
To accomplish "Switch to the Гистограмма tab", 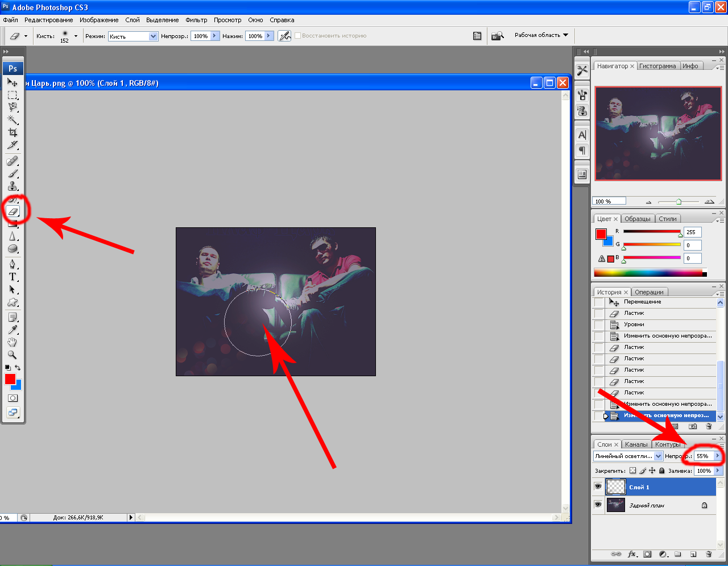I will pos(657,66).
